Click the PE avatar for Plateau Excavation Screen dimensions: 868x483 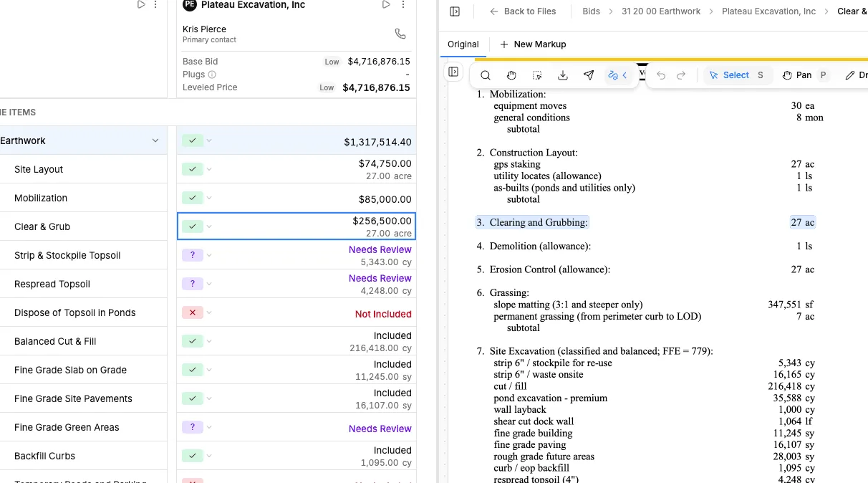[x=189, y=5]
